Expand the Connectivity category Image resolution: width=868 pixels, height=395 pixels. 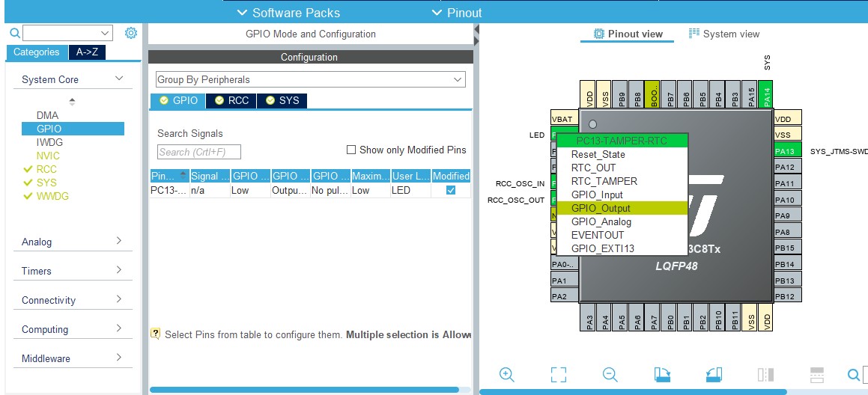[118, 299]
